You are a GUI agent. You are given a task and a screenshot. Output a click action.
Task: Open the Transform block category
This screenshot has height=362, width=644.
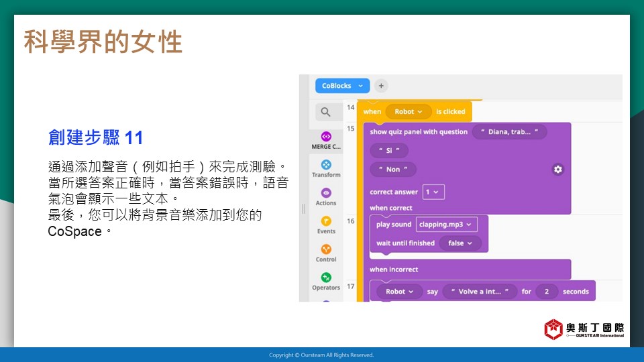[x=326, y=168]
